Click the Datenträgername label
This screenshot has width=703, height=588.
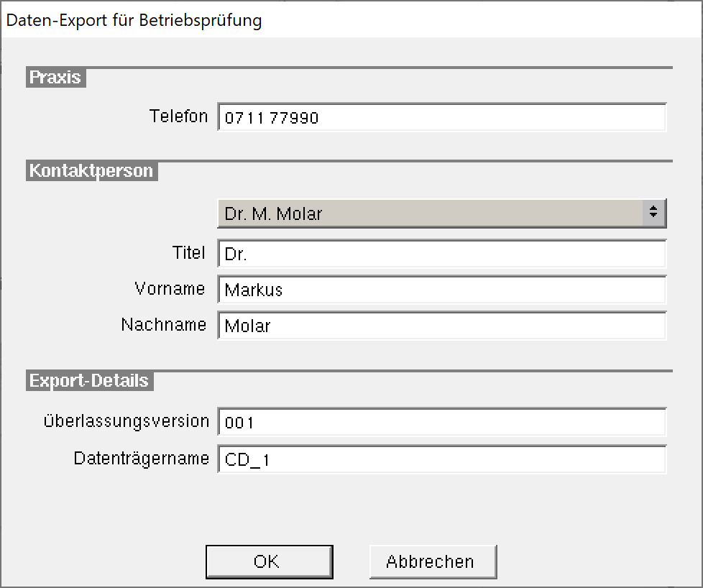pyautogui.click(x=141, y=459)
